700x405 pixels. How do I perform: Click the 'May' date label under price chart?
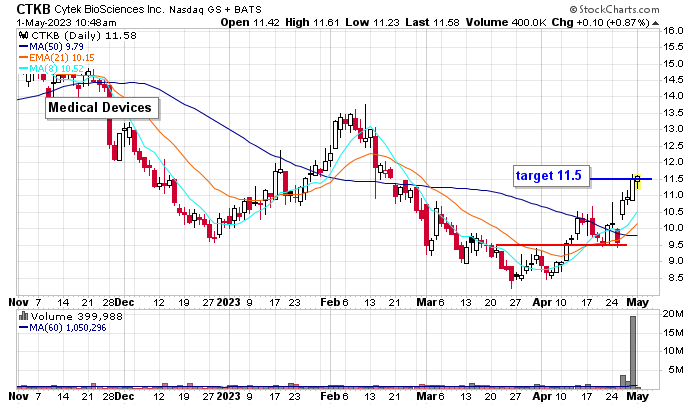[638, 302]
